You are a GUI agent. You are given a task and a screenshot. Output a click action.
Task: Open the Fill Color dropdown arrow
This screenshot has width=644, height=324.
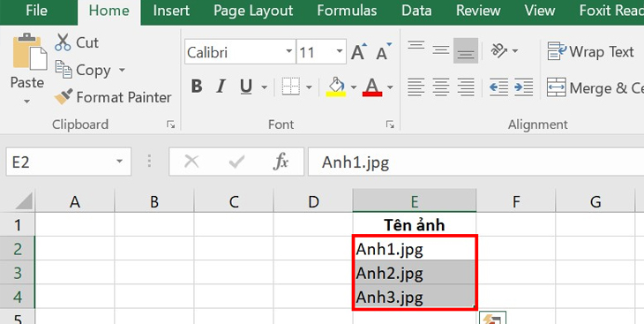(354, 87)
